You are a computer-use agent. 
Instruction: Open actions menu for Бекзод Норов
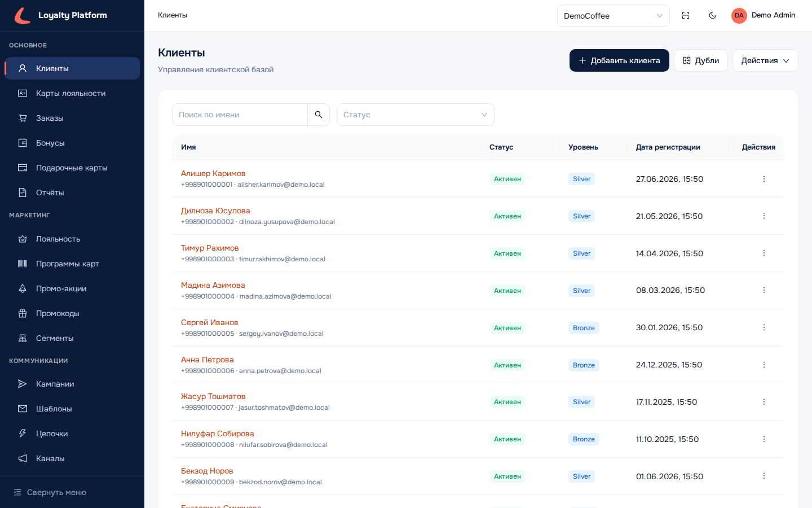(764, 476)
